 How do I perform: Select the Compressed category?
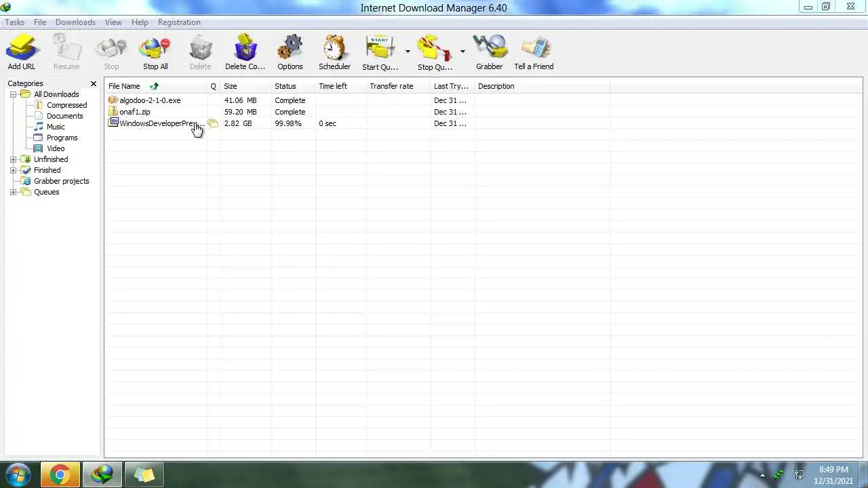pyautogui.click(x=66, y=105)
